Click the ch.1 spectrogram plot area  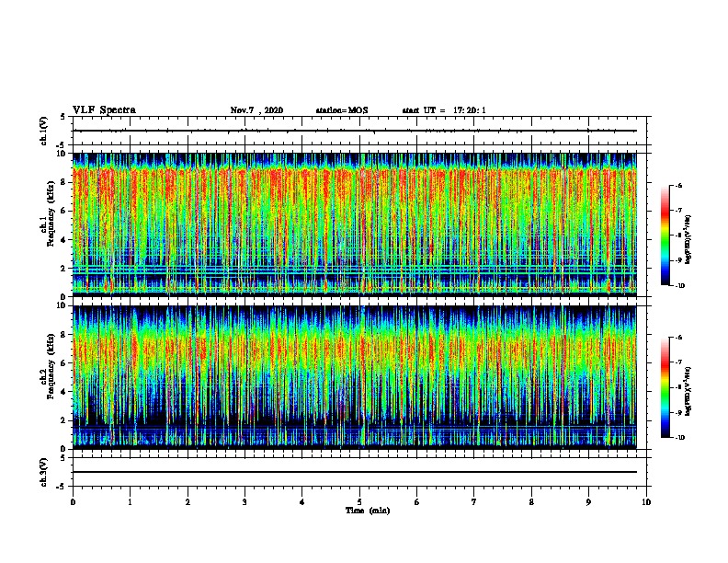pos(354,224)
